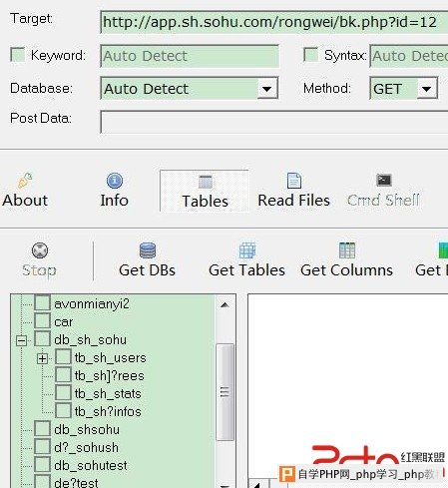The image size is (448, 488).
Task: Switch to the Tables tab
Action: [205, 191]
